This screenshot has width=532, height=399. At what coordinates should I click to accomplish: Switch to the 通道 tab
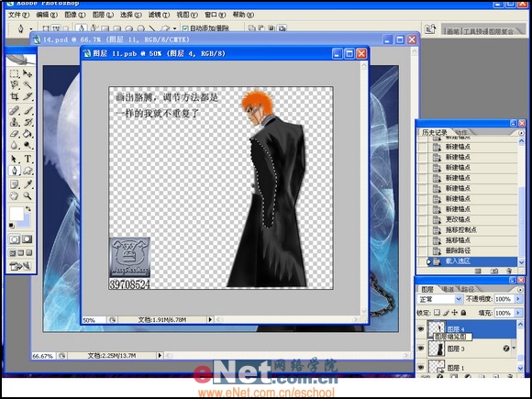coord(448,289)
